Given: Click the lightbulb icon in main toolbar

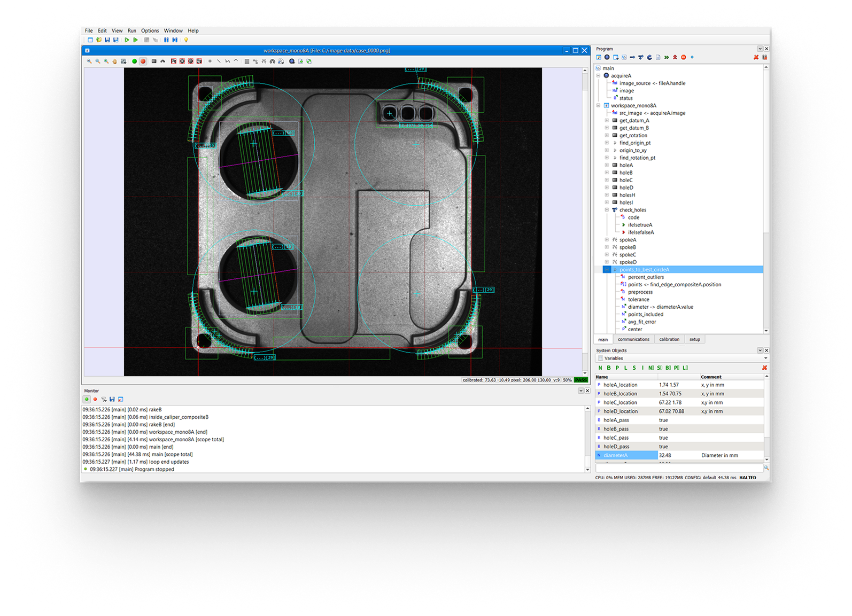Looking at the screenshot, I should 186,40.
